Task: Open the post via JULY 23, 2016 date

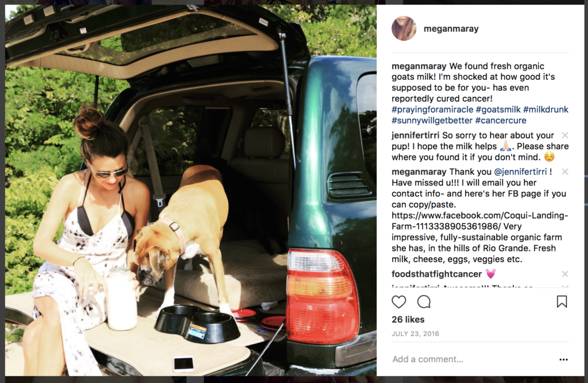Action: (415, 334)
